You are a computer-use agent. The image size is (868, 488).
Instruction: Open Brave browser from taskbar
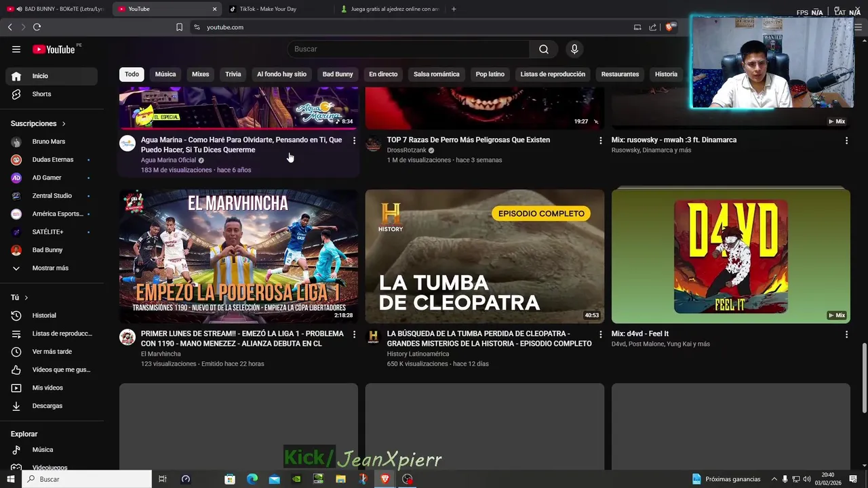point(385,479)
